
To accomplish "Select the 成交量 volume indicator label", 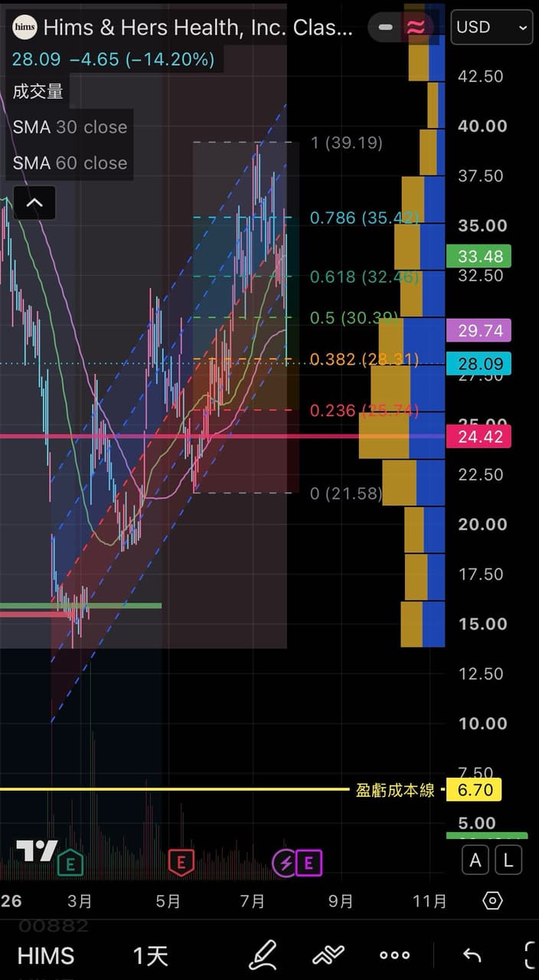I will (x=38, y=92).
